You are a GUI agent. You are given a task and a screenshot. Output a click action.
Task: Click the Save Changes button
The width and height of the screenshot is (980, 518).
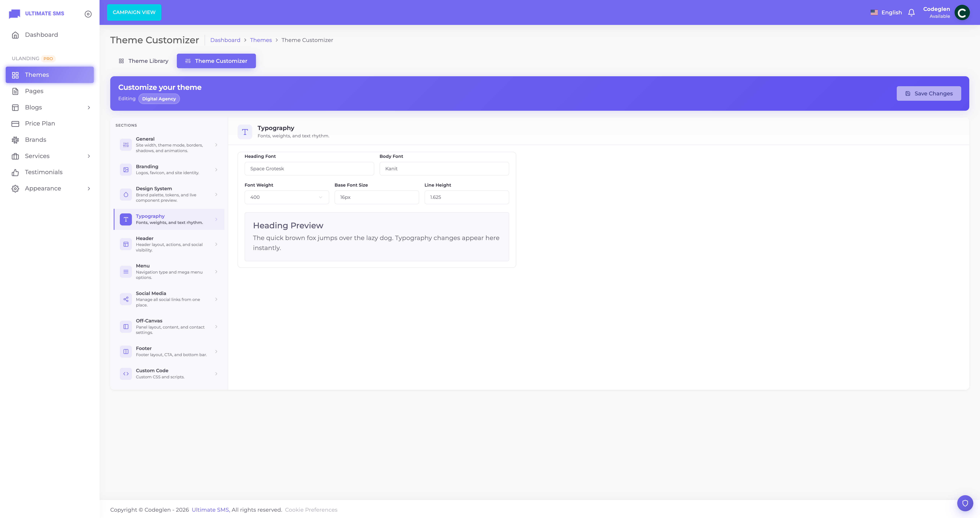coord(929,94)
